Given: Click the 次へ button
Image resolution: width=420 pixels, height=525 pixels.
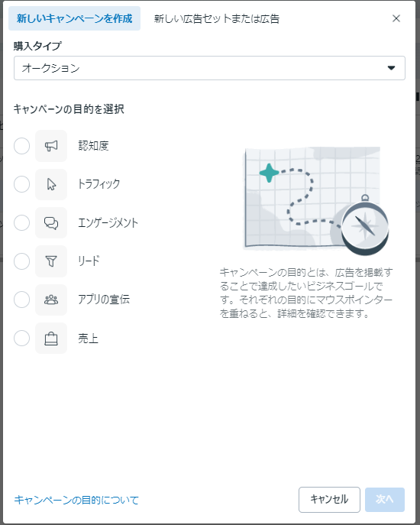Looking at the screenshot, I should point(385,500).
